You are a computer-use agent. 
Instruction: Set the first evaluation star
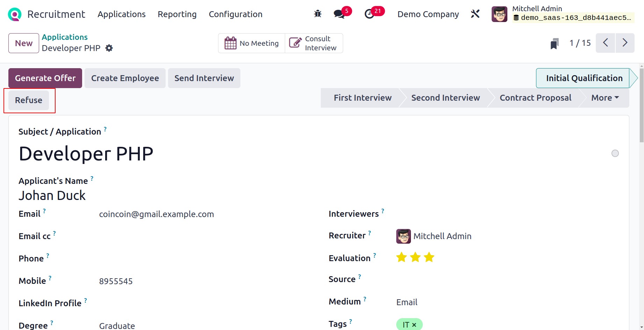[x=401, y=258]
